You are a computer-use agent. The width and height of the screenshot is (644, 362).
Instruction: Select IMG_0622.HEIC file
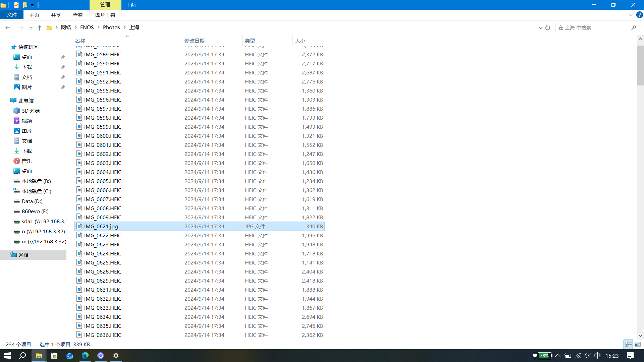pos(103,235)
